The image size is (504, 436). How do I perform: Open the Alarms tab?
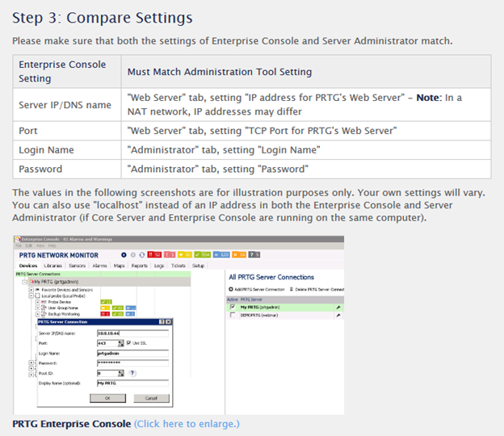click(99, 265)
